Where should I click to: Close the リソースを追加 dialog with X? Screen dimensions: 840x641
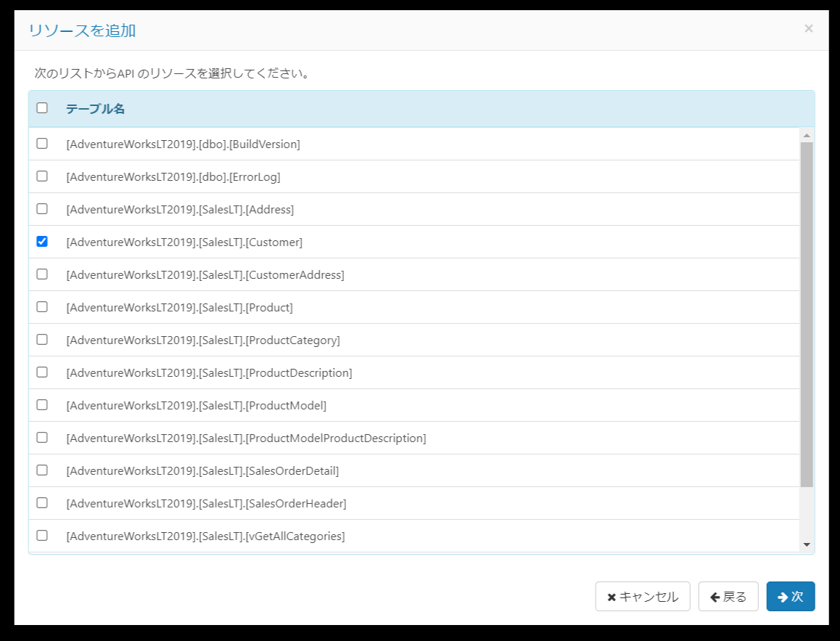(x=808, y=28)
